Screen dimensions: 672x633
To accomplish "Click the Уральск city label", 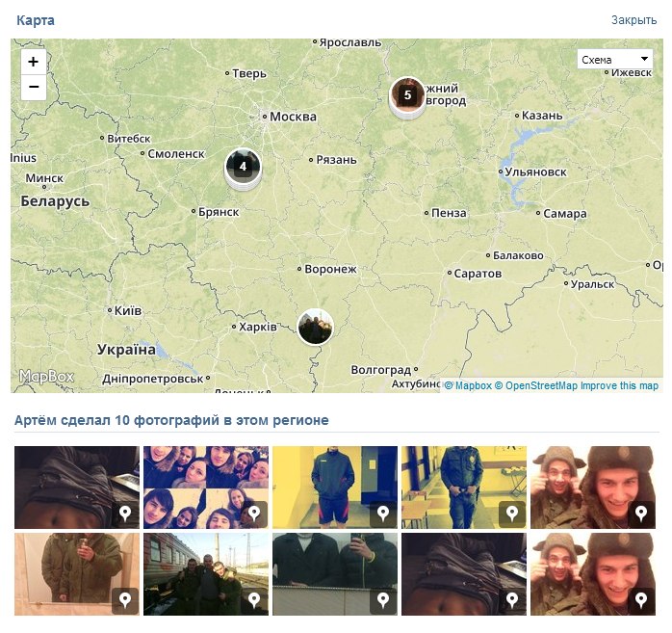I will [592, 284].
